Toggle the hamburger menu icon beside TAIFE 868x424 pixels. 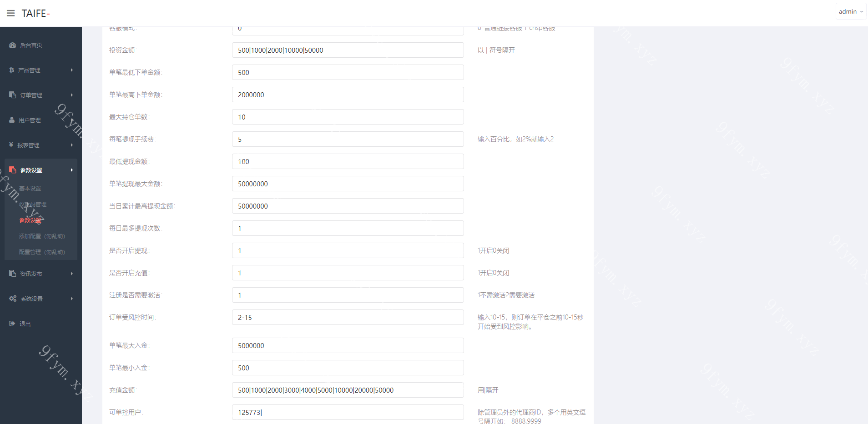click(x=10, y=13)
